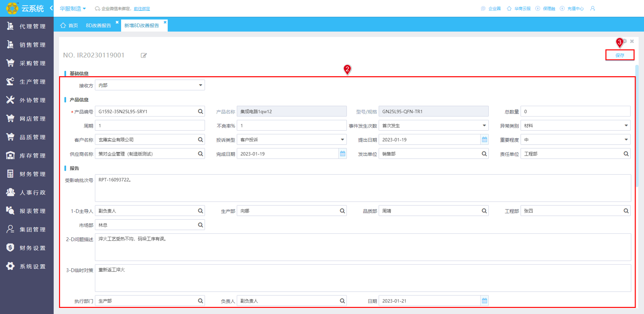Viewport: 644px width, 314px height.
Task: Open calendar for bottom 日期 field
Action: point(484,301)
